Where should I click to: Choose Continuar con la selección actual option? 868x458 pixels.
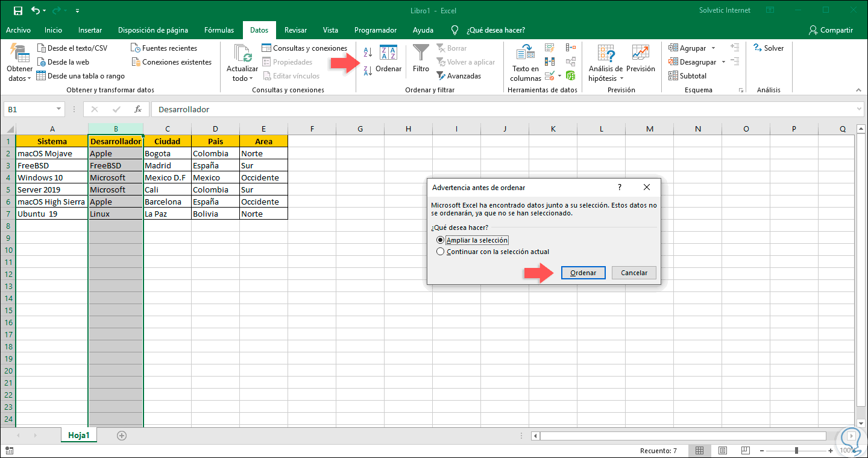[x=440, y=252]
